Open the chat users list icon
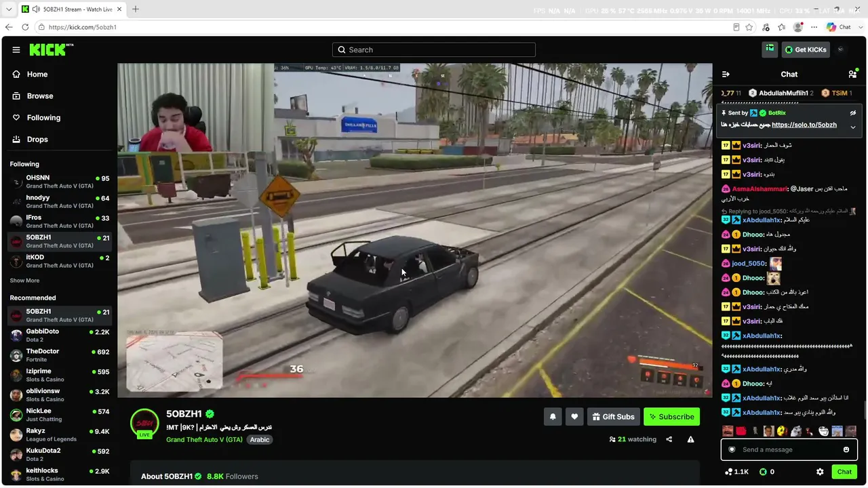Image resolution: width=868 pixels, height=488 pixels. click(x=852, y=74)
